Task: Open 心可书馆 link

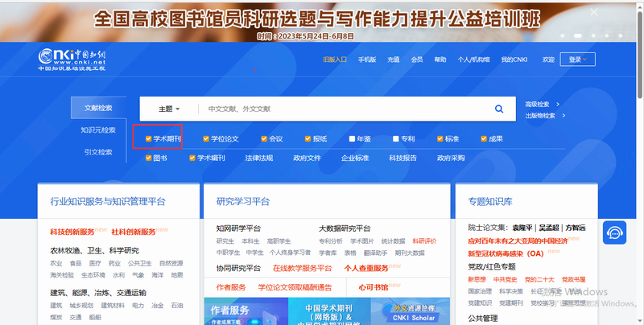Action: point(374,287)
